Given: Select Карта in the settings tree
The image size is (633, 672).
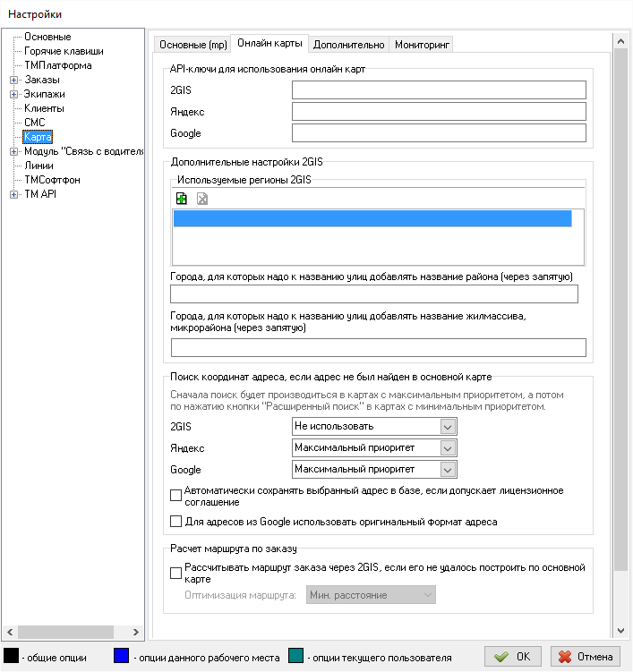Looking at the screenshot, I should tap(38, 137).
